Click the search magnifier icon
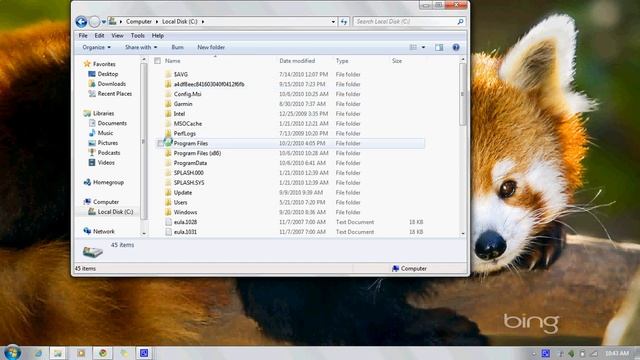The height and width of the screenshot is (360, 640). pos(460,22)
